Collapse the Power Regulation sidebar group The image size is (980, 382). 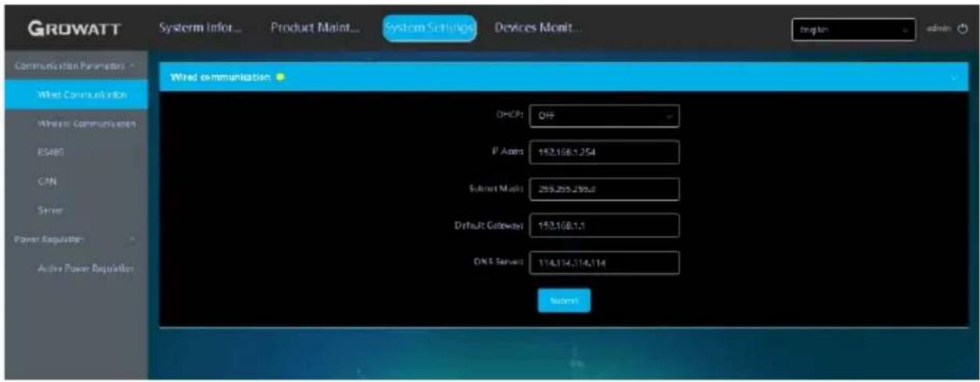point(74,239)
